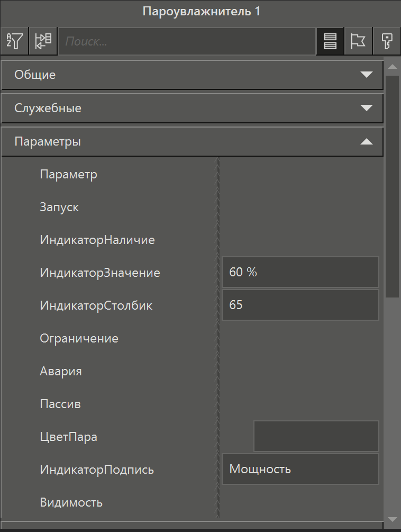Click the vertical scrollbar thumb
The image size is (401, 532).
[x=393, y=185]
